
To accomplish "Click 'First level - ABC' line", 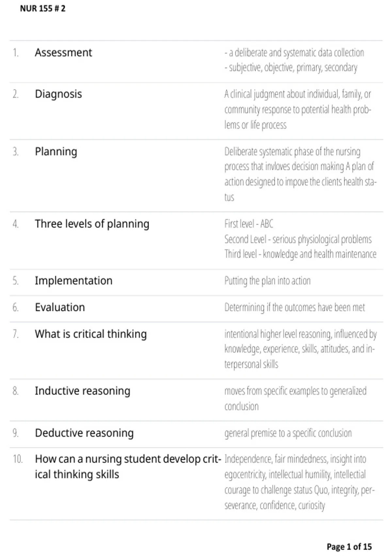I will (249, 224).
